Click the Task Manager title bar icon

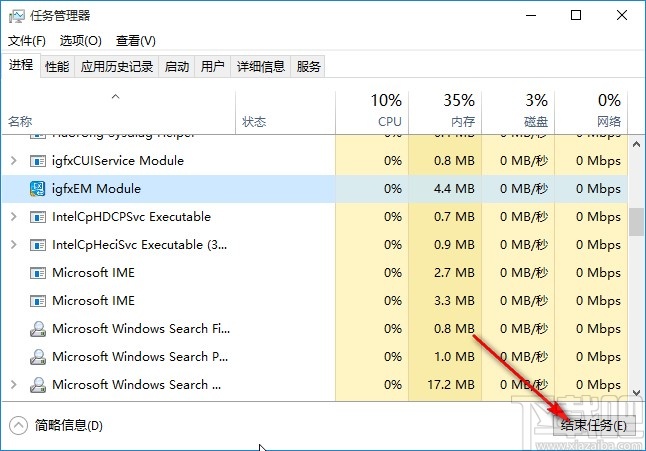[x=16, y=16]
